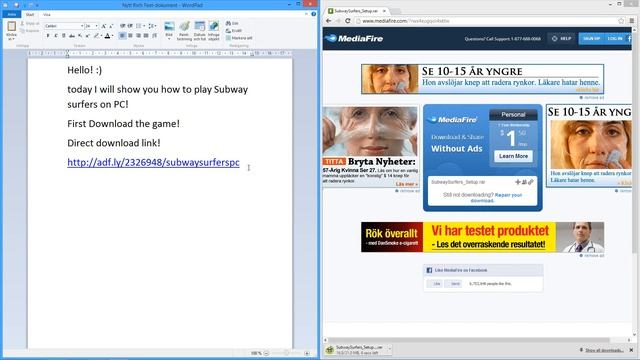This screenshot has height=360, width=640.
Task: Click the WordPad zoom out minus button
Action: click(267, 353)
